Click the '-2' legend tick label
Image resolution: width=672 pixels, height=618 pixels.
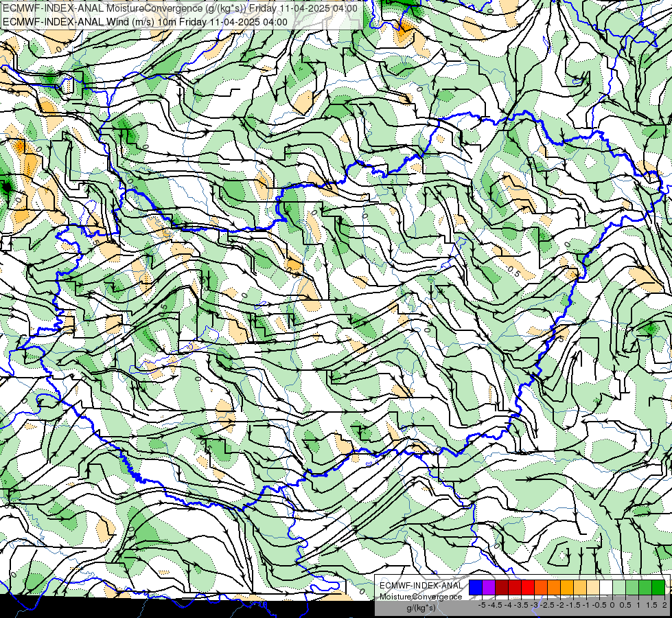point(560,605)
